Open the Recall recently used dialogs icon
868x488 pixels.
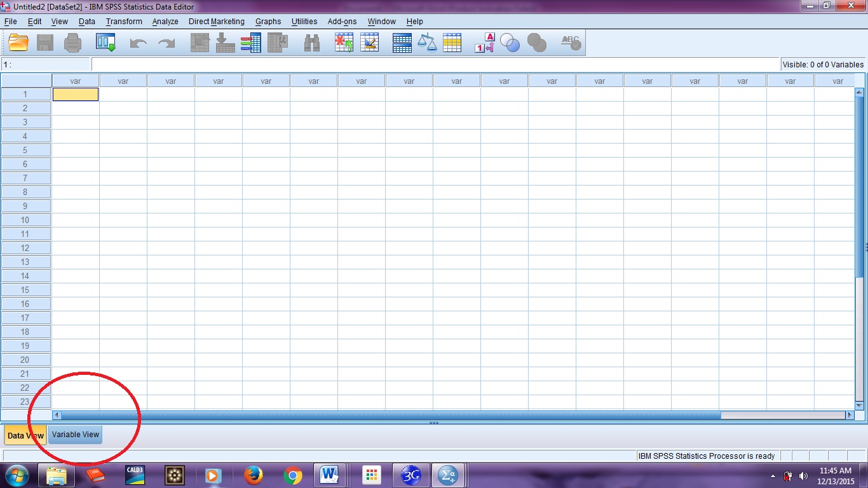click(x=105, y=43)
